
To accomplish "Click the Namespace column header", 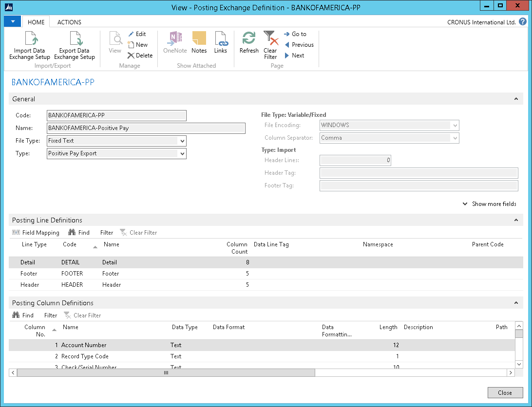I will pos(378,244).
